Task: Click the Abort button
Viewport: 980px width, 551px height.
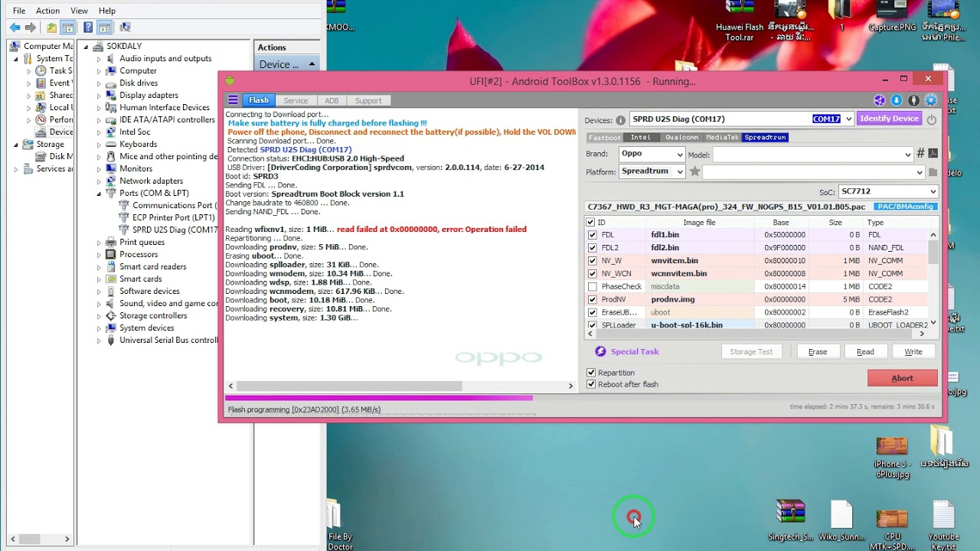Action: pos(902,378)
